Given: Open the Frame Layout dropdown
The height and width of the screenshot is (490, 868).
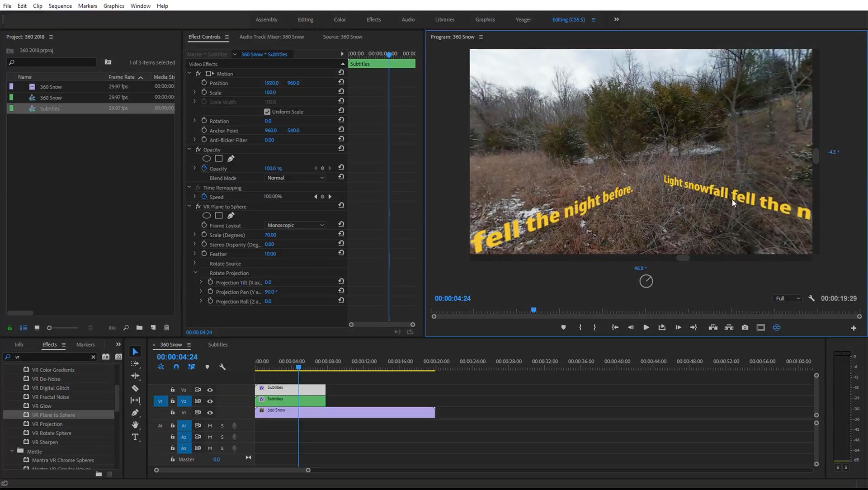Looking at the screenshot, I should point(295,225).
